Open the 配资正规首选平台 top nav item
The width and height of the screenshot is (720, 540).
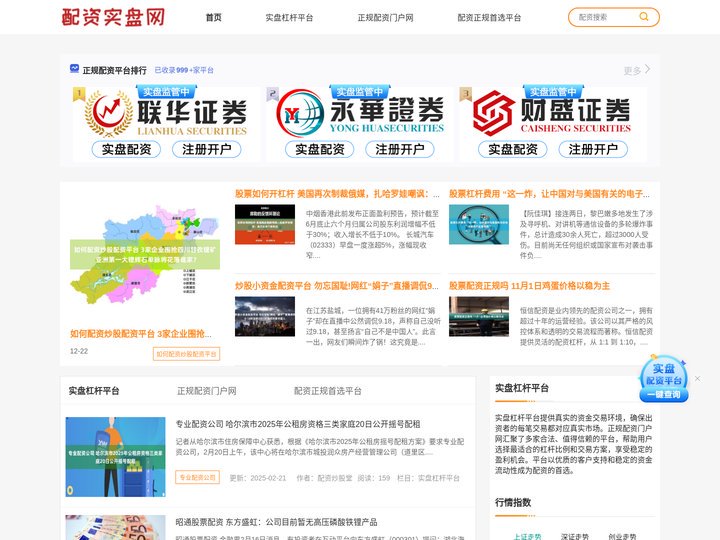pos(489,17)
